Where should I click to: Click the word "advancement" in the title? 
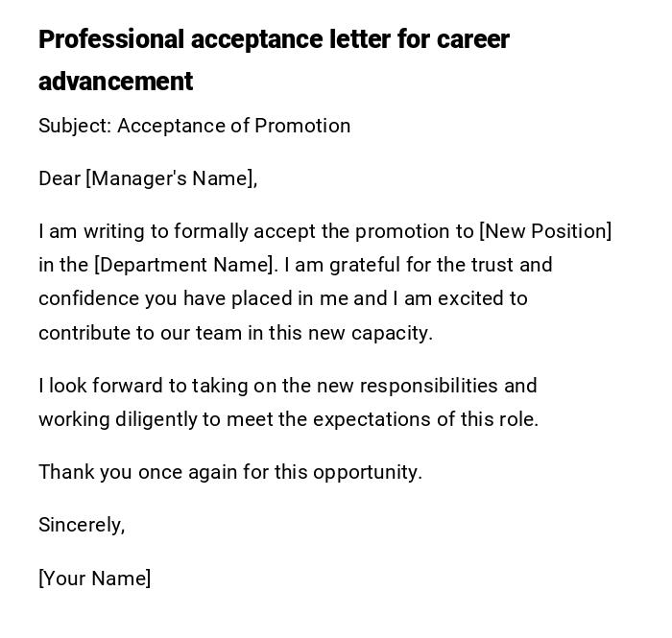115,83
